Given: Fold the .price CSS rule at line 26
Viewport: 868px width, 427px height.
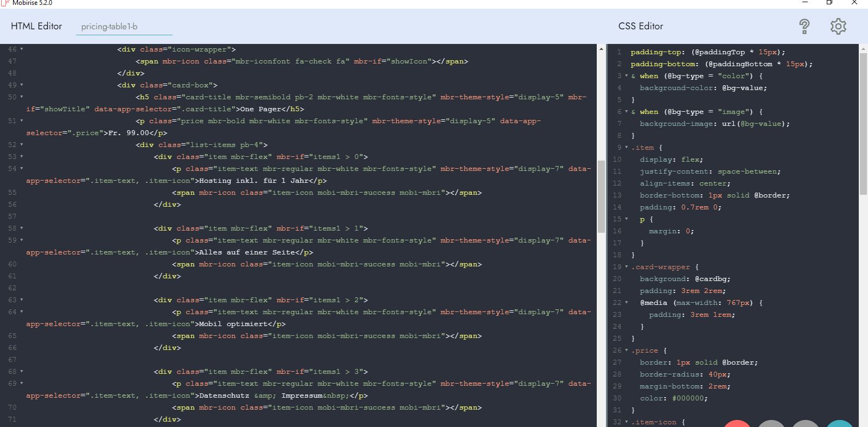Looking at the screenshot, I should click(627, 350).
